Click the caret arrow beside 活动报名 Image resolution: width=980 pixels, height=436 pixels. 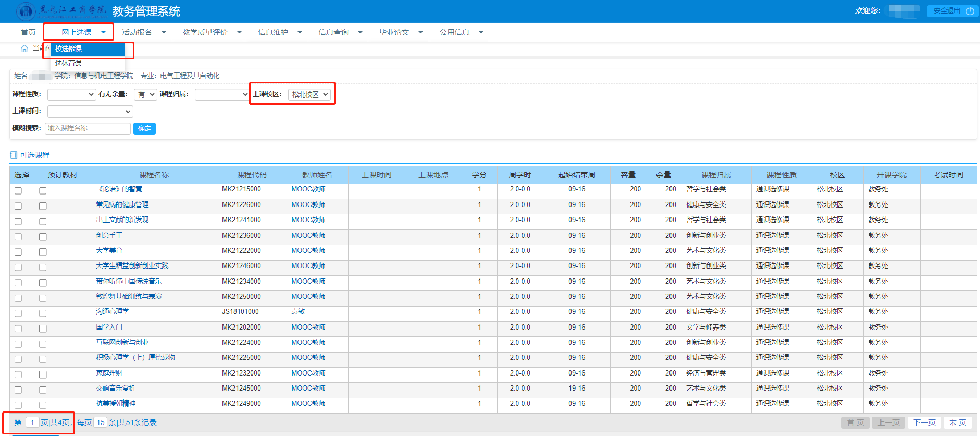pyautogui.click(x=164, y=32)
